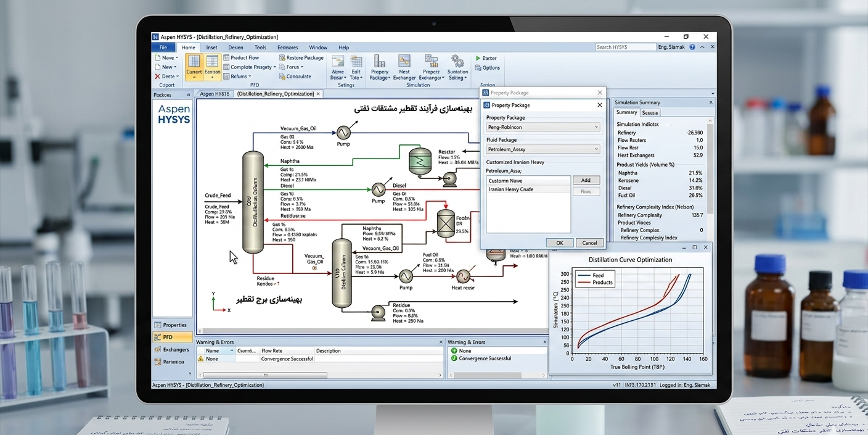Click the Search HYSYS field
Image resolution: width=868 pixels, height=435 pixels.
[x=625, y=47]
